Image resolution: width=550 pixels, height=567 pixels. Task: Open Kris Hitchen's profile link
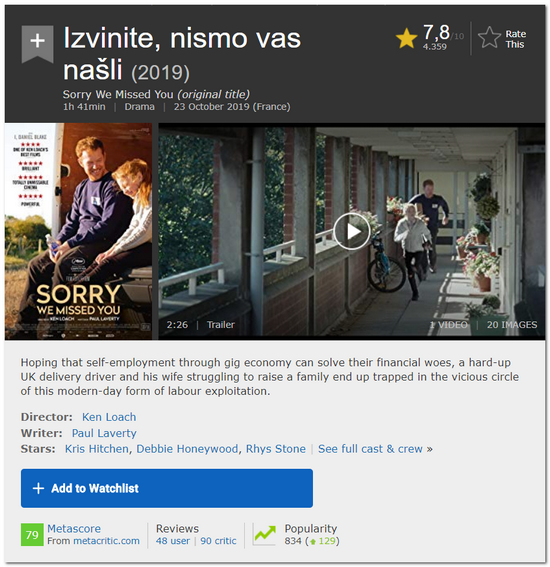pos(97,449)
